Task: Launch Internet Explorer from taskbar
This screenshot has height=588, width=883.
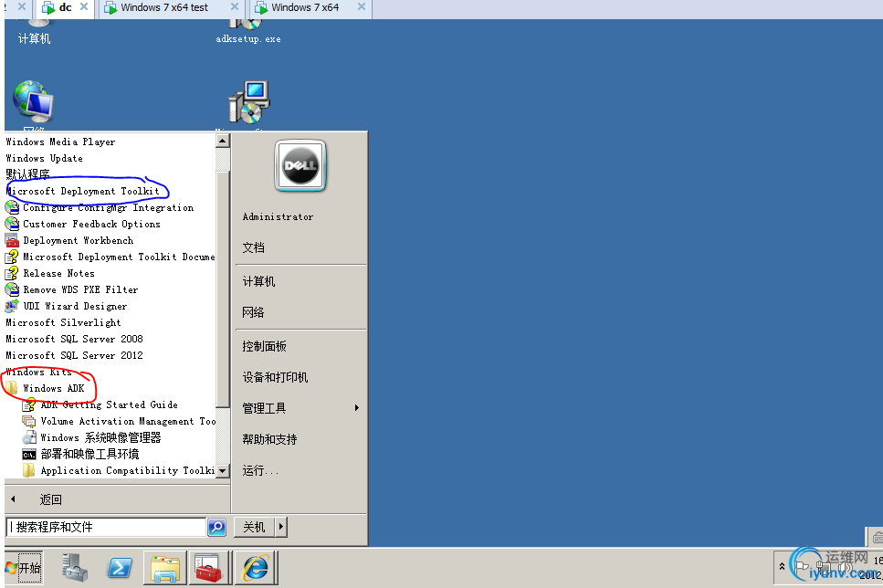Action: (256, 568)
